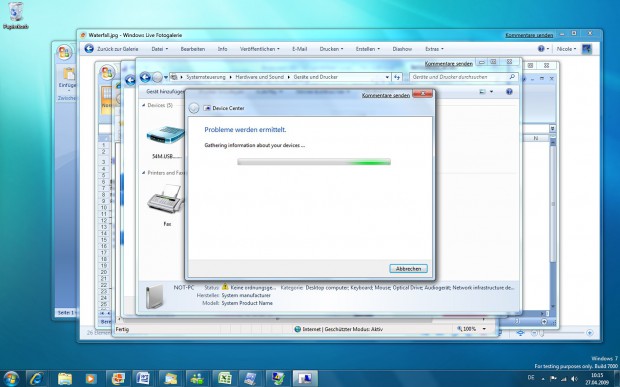This screenshot has width=620, height=387.
Task: Open the Windows Start menu
Action: (x=11, y=378)
